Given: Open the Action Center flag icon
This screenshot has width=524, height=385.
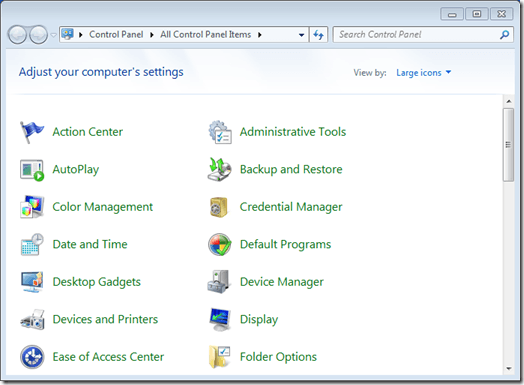Looking at the screenshot, I should pos(32,132).
